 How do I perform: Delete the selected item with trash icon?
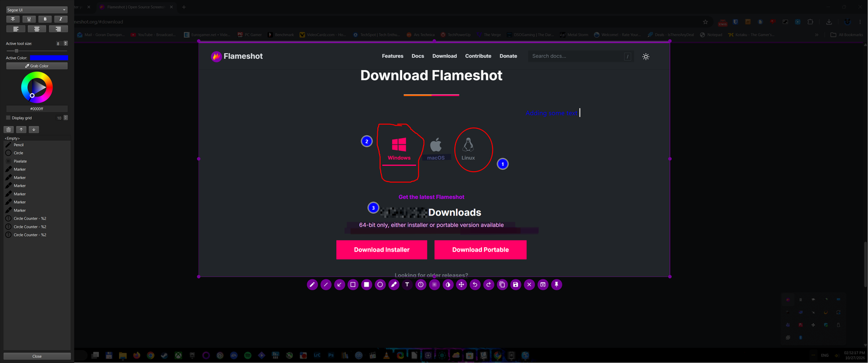9,129
